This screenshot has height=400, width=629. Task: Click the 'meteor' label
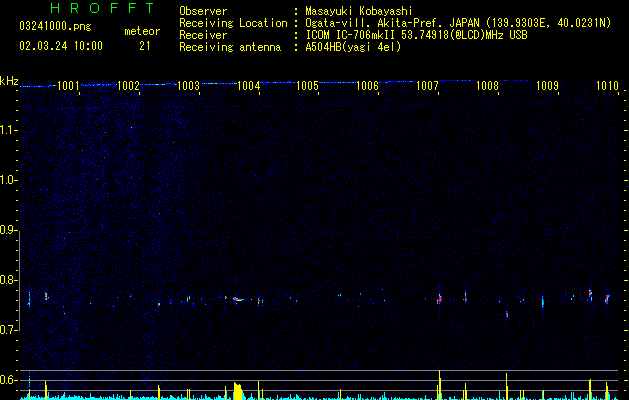pyautogui.click(x=142, y=31)
